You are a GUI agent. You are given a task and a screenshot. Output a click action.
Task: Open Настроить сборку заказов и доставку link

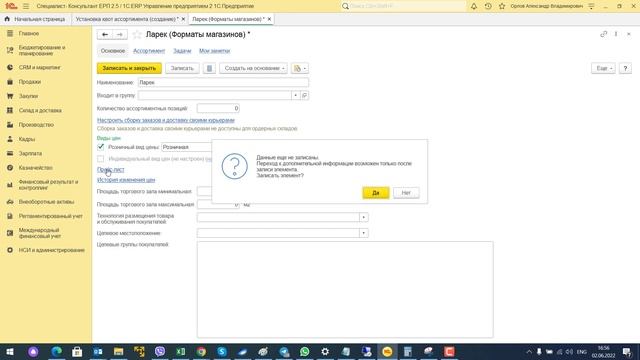(166, 120)
